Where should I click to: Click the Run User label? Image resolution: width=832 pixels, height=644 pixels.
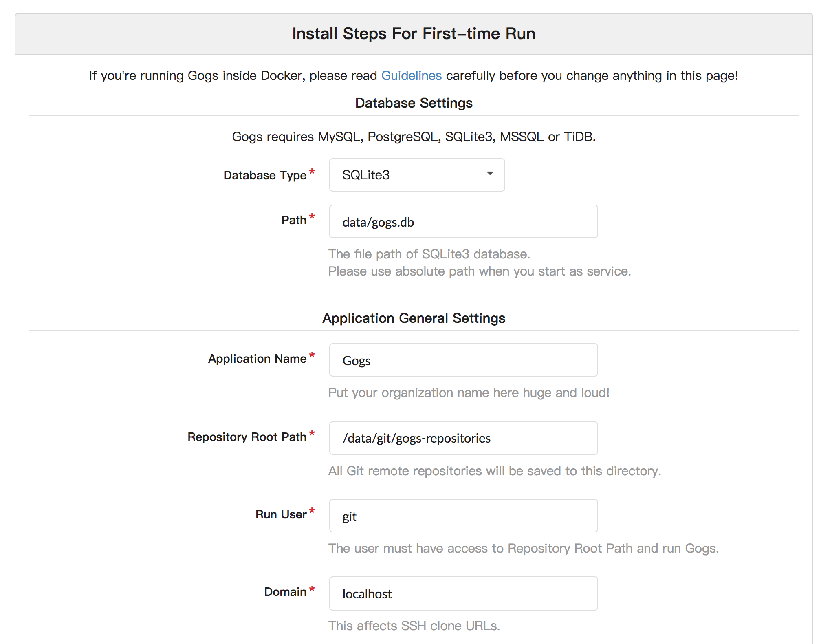[x=281, y=514]
